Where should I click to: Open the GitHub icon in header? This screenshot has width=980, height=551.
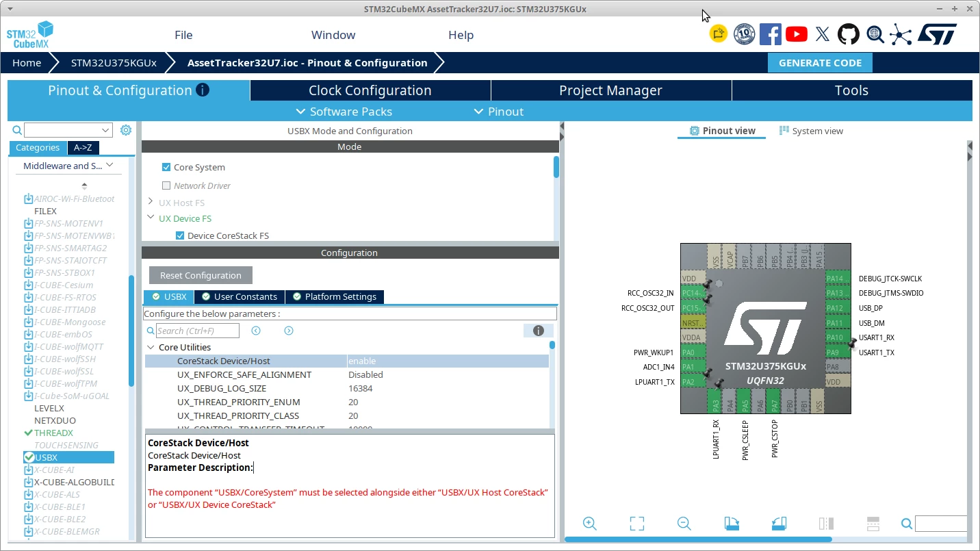click(x=849, y=34)
